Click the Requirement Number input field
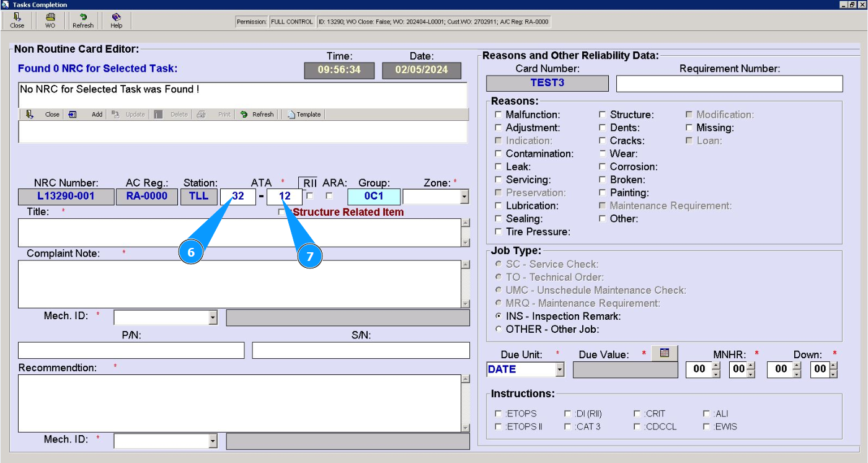The height and width of the screenshot is (463, 868). [x=729, y=84]
